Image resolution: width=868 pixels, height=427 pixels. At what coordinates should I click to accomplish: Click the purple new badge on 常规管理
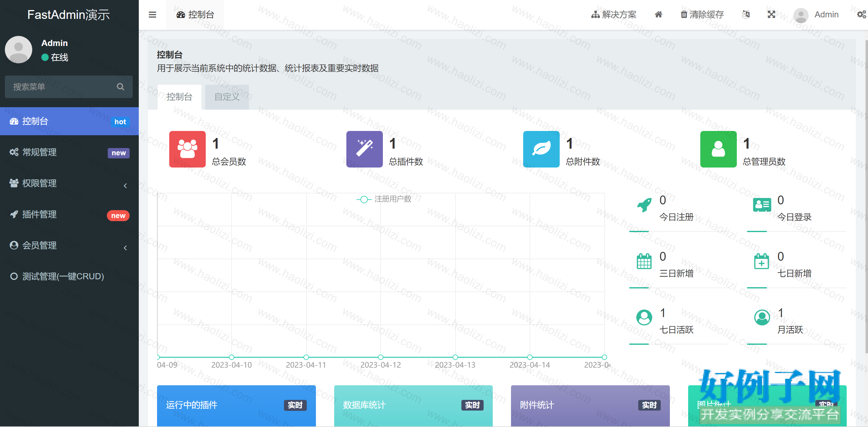[x=119, y=153]
